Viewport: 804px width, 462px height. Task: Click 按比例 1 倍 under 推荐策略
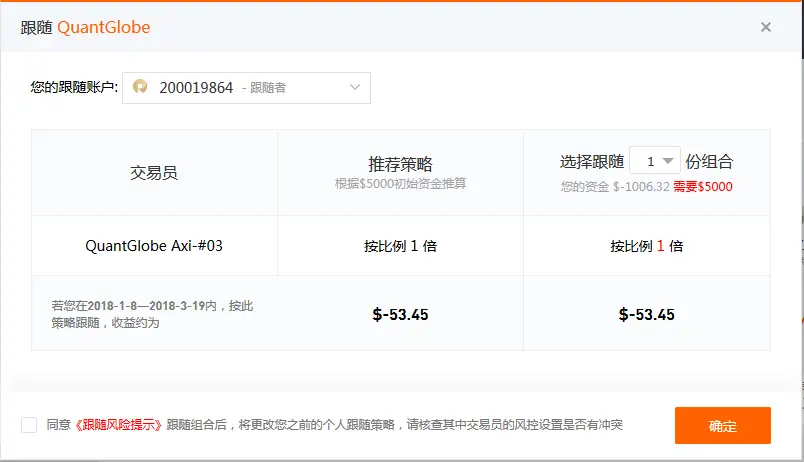tap(400, 246)
